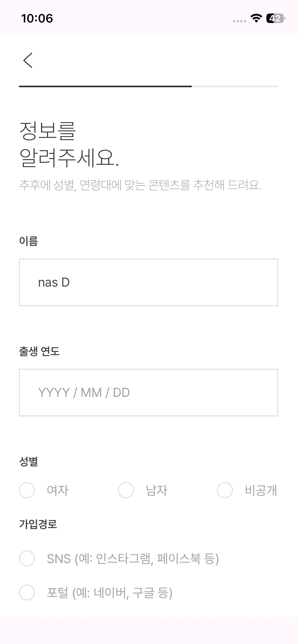Click the 가입경로 section label
Image resolution: width=297 pixels, height=644 pixels.
tap(38, 524)
